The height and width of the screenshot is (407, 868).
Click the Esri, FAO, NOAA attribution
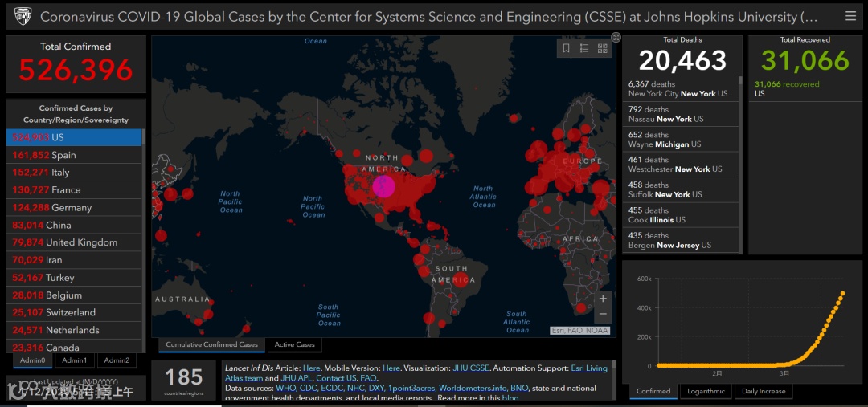580,331
